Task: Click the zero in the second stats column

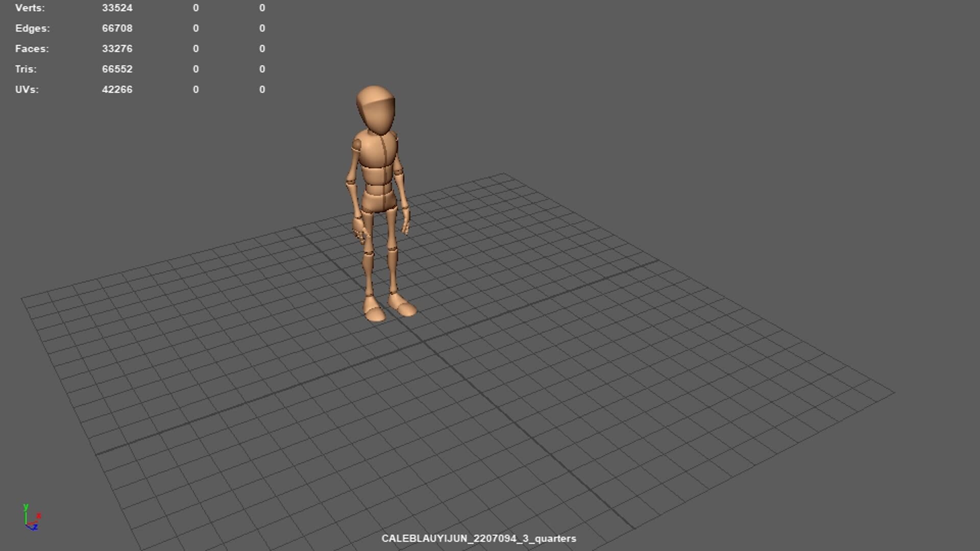Action: (x=195, y=8)
